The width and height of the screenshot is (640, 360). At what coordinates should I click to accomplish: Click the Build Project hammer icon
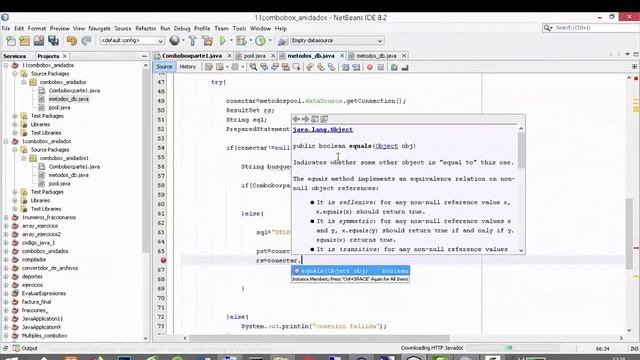[x=193, y=40]
